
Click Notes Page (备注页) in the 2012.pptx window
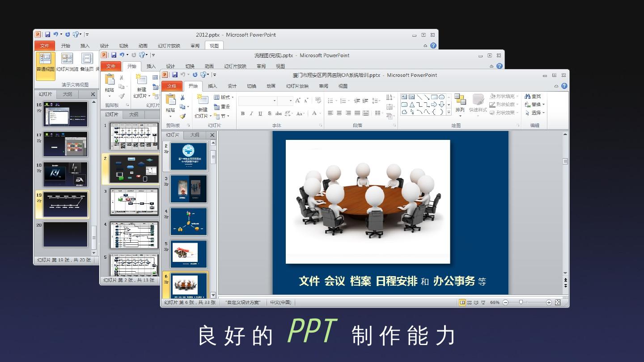(x=87, y=63)
